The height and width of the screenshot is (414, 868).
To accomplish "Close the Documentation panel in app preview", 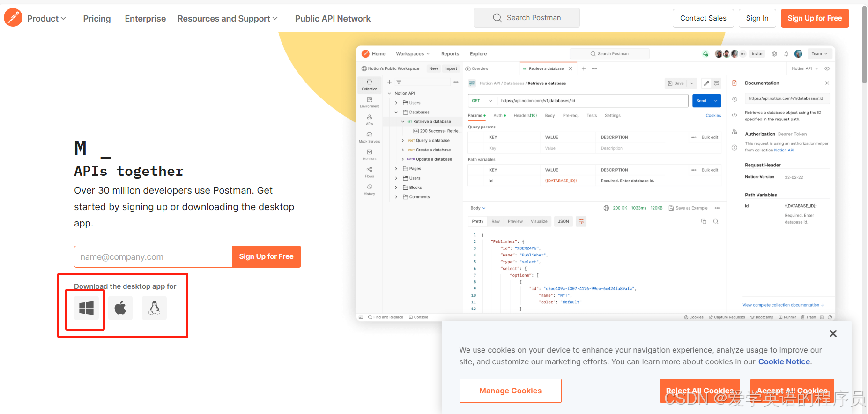I will 827,83.
